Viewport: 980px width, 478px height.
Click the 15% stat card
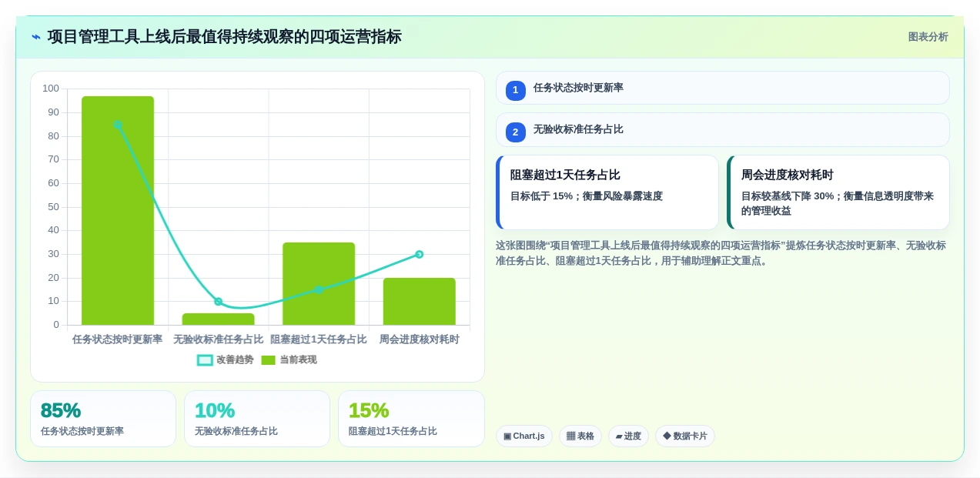coord(411,419)
